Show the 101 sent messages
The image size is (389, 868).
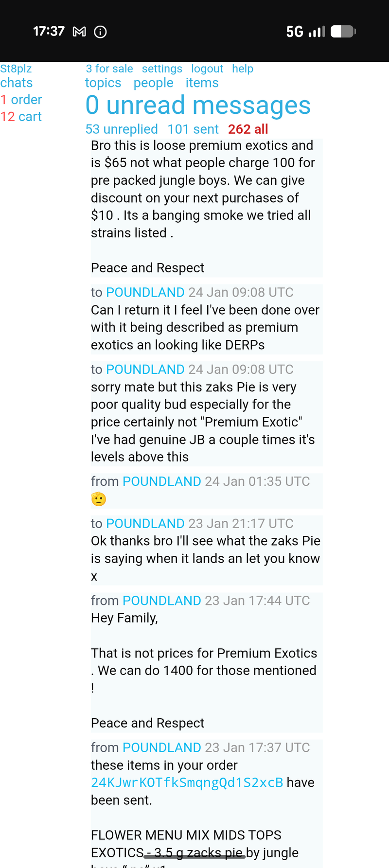193,129
